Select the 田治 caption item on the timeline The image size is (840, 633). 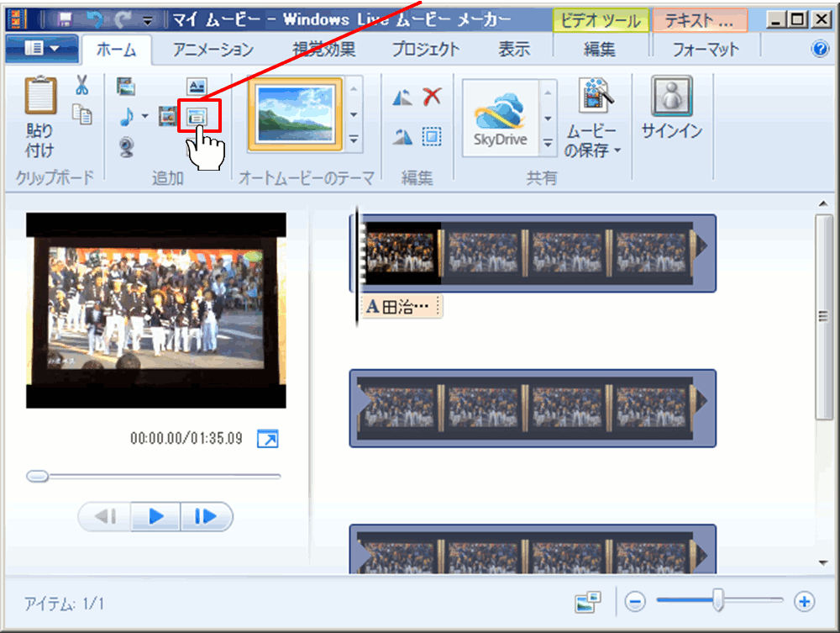(401, 308)
